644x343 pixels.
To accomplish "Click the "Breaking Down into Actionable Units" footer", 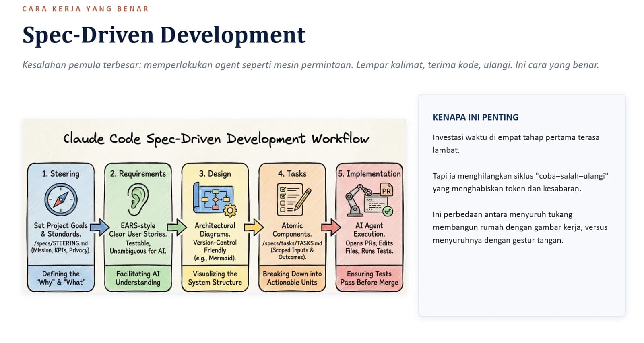I will pyautogui.click(x=292, y=278).
